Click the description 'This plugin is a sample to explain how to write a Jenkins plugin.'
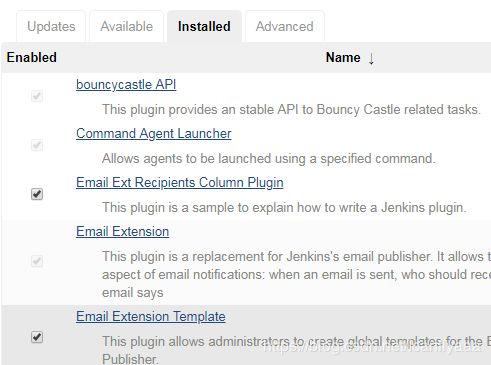 pos(284,207)
